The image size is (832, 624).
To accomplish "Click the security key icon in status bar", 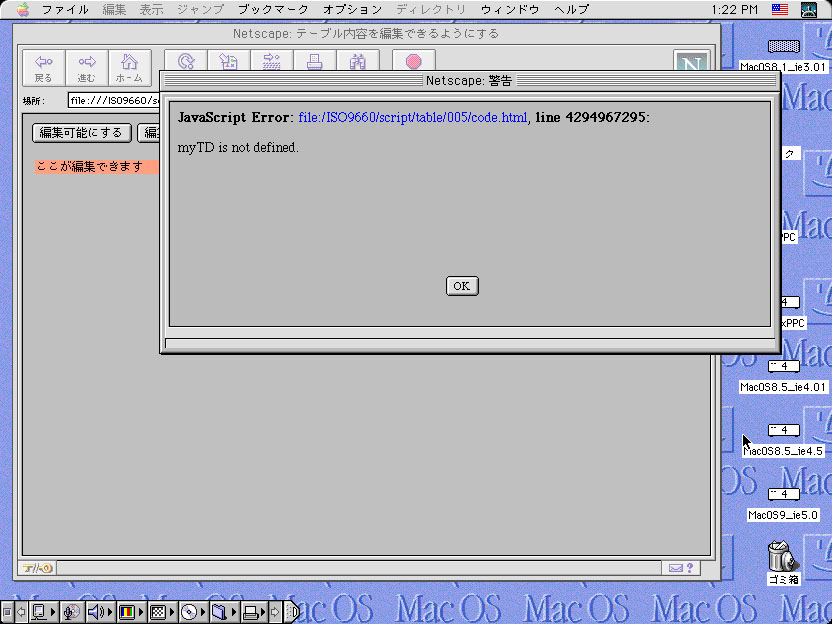I will point(37,568).
